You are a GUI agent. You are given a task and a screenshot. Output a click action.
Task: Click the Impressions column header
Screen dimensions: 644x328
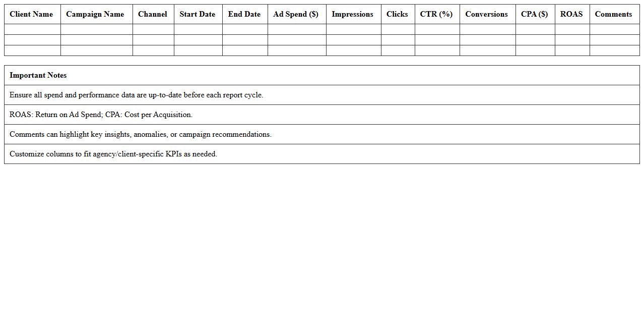coord(352,14)
